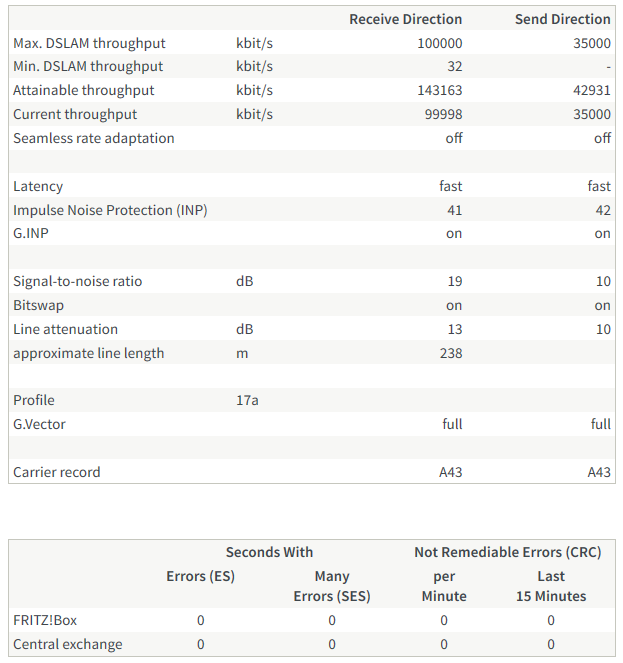Select the G.Vector row label
The width and height of the screenshot is (623, 663).
pyautogui.click(x=39, y=424)
